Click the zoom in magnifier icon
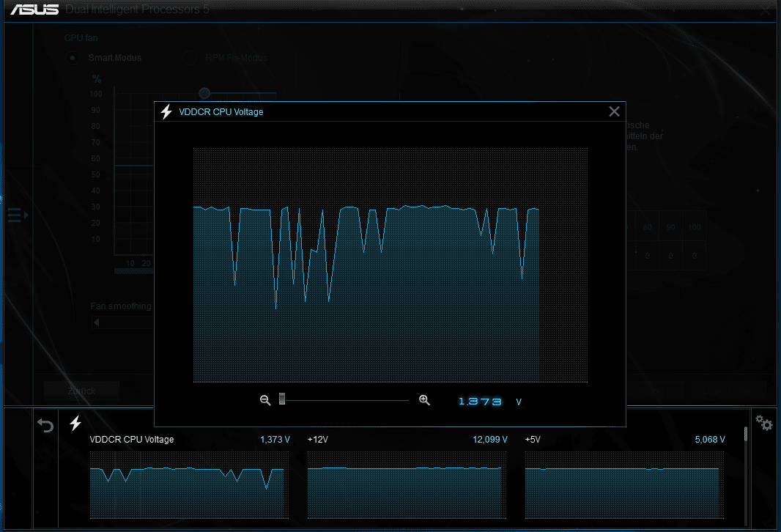Viewport: 781px width, 532px height. 424,400
